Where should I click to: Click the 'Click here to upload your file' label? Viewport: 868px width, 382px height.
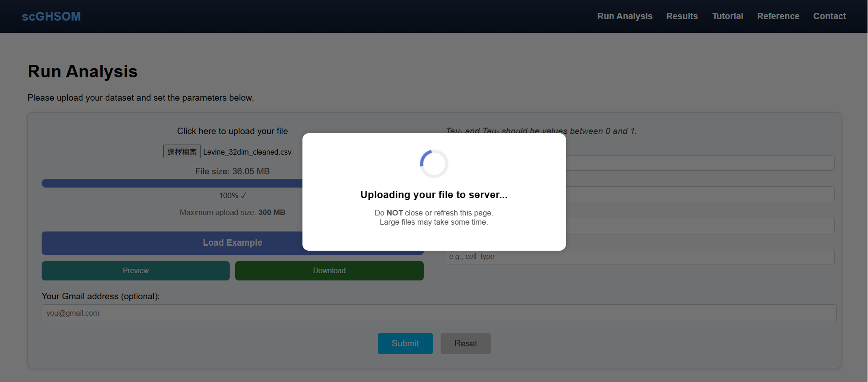[232, 131]
